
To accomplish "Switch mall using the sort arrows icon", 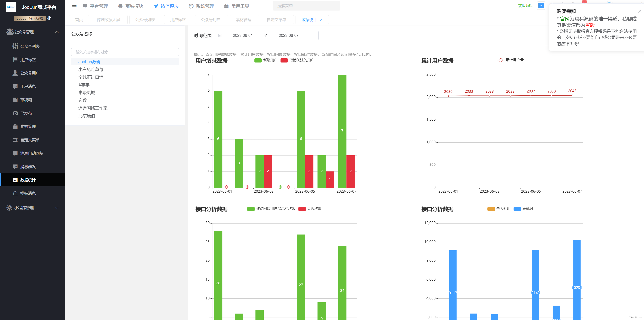I will tap(49, 18).
